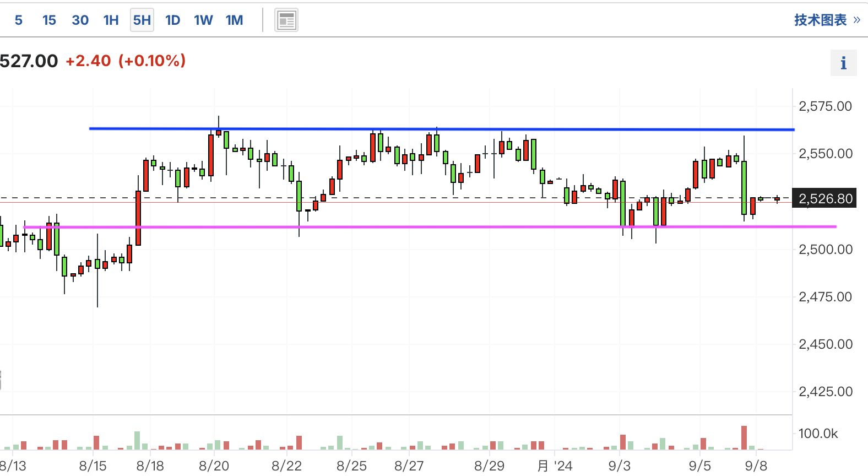Image resolution: width=868 pixels, height=476 pixels.
Task: Click the 8/25 date label
Action: [x=351, y=466]
